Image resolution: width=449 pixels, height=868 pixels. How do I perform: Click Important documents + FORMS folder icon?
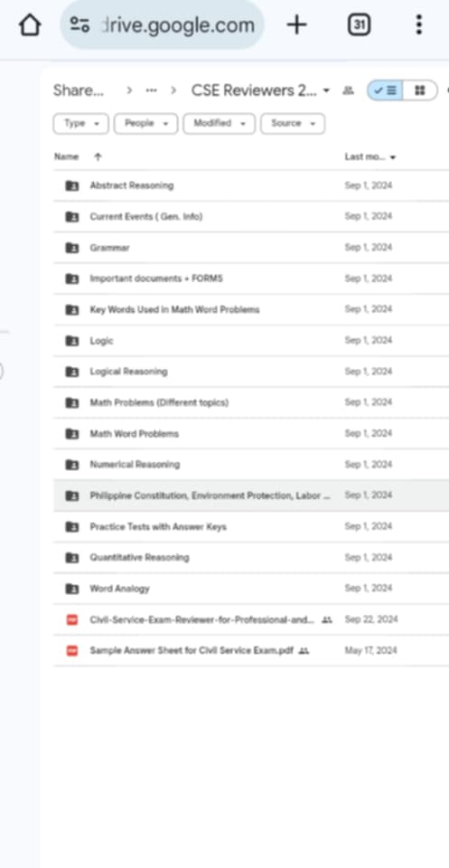point(72,278)
